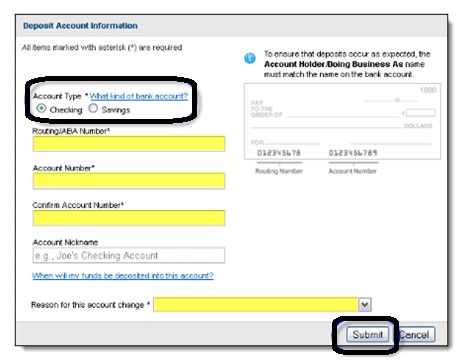Click the blue info icon
Screen dimensions: 461x360
pos(250,58)
